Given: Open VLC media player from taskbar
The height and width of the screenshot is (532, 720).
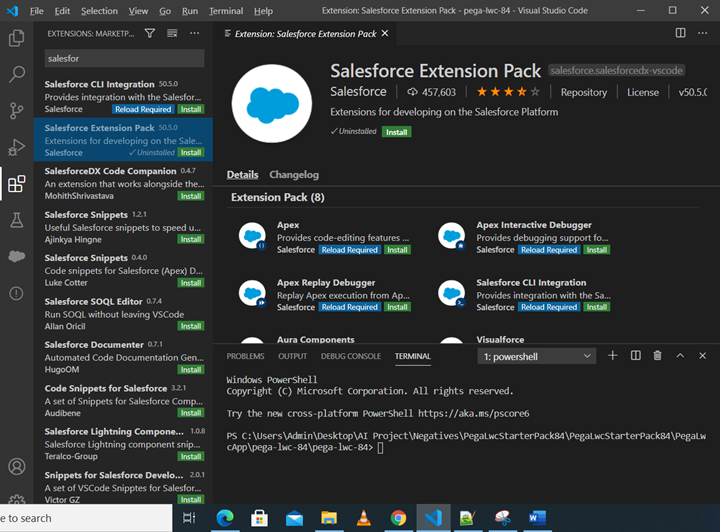Looking at the screenshot, I should pyautogui.click(x=364, y=518).
